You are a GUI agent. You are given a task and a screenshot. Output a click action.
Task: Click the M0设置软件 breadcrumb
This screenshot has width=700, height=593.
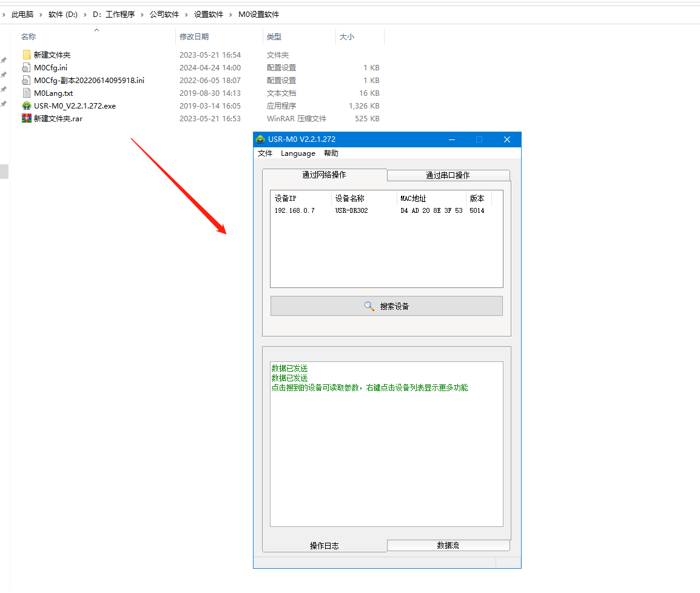point(259,15)
